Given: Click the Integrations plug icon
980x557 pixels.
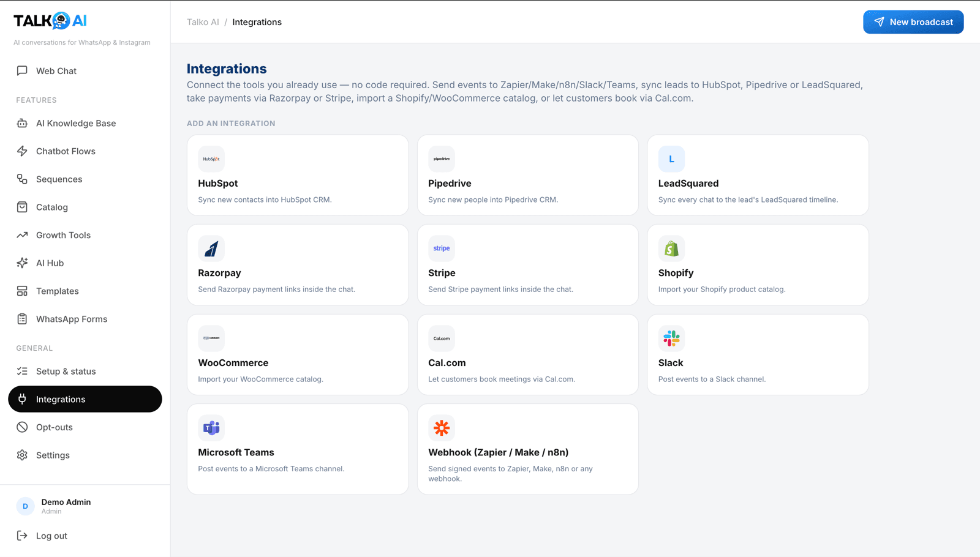Looking at the screenshot, I should pyautogui.click(x=22, y=399).
